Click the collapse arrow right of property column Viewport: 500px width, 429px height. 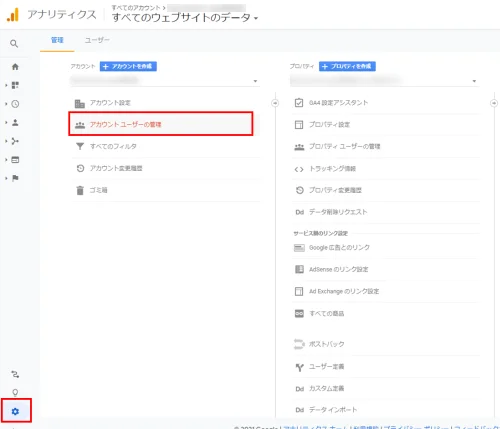(494, 103)
